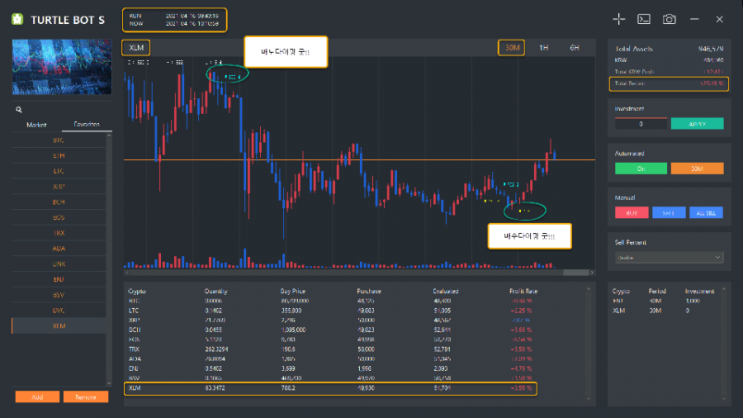Click LTC quantity 0.1402 in the holdings table

point(213,310)
